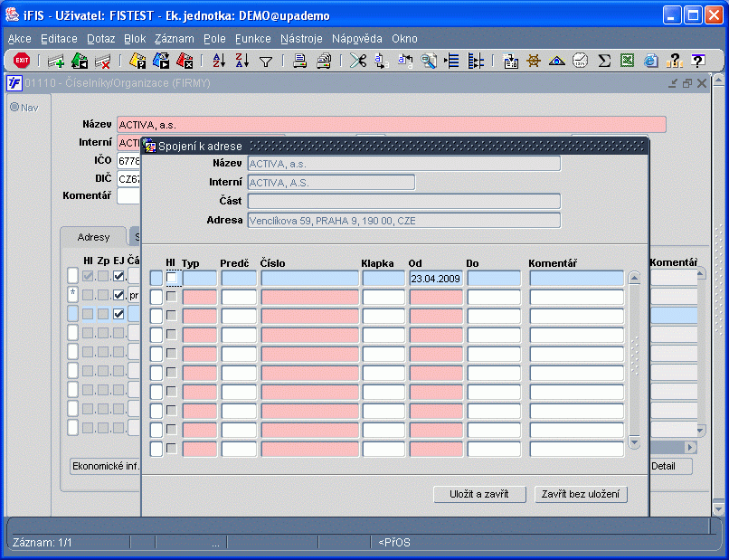The image size is (729, 560).
Task: Click the column tree structure icon
Action: [476, 61]
